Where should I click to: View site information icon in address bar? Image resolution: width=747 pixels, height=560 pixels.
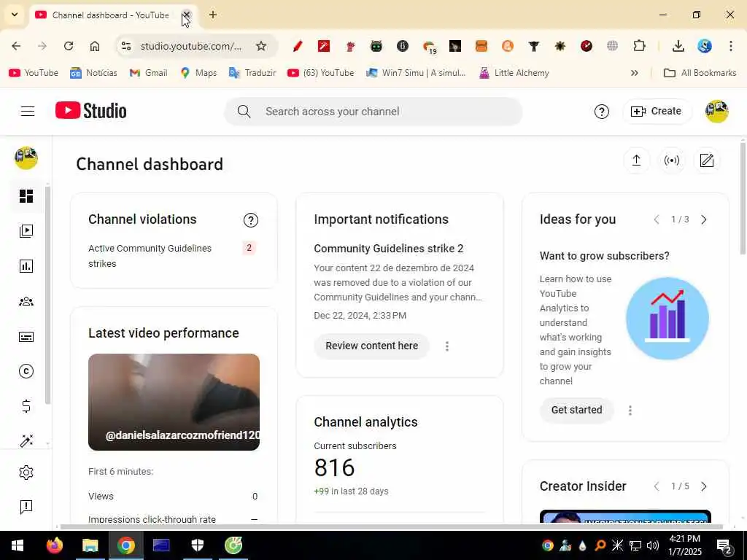(126, 46)
